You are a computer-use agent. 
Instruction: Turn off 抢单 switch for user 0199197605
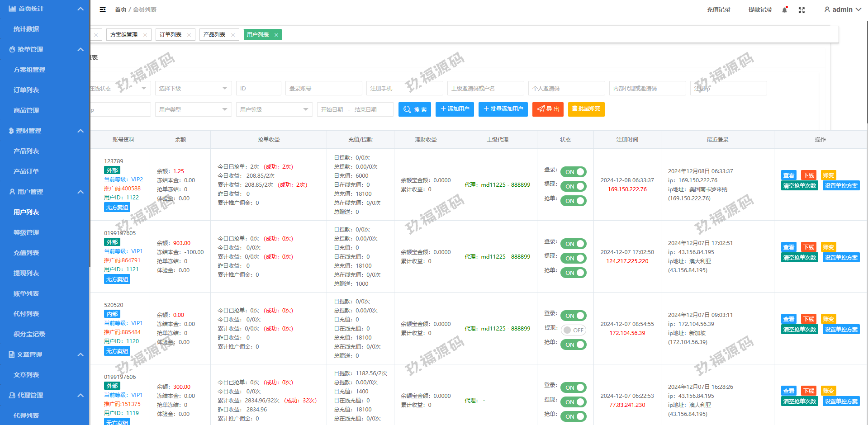tap(573, 273)
